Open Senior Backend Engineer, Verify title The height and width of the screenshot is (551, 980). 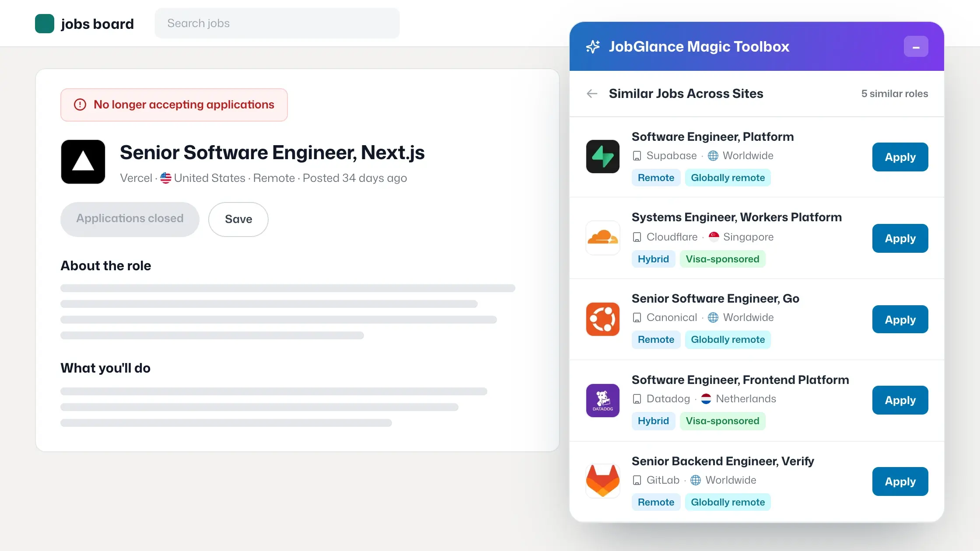click(x=723, y=461)
